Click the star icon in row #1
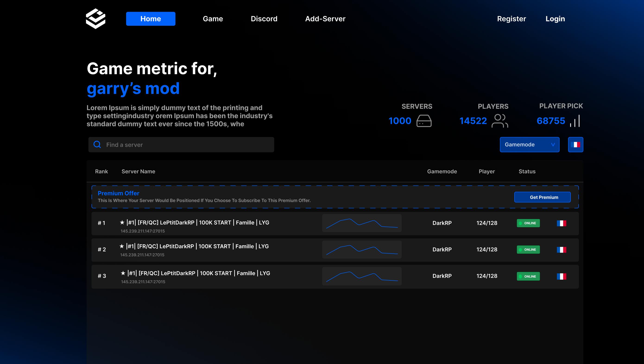 tap(122, 222)
